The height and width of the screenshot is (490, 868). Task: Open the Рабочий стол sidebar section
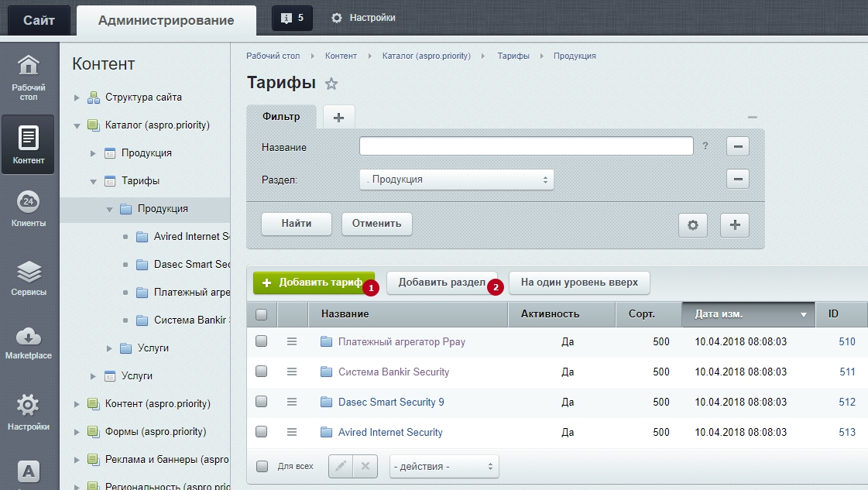click(x=29, y=77)
